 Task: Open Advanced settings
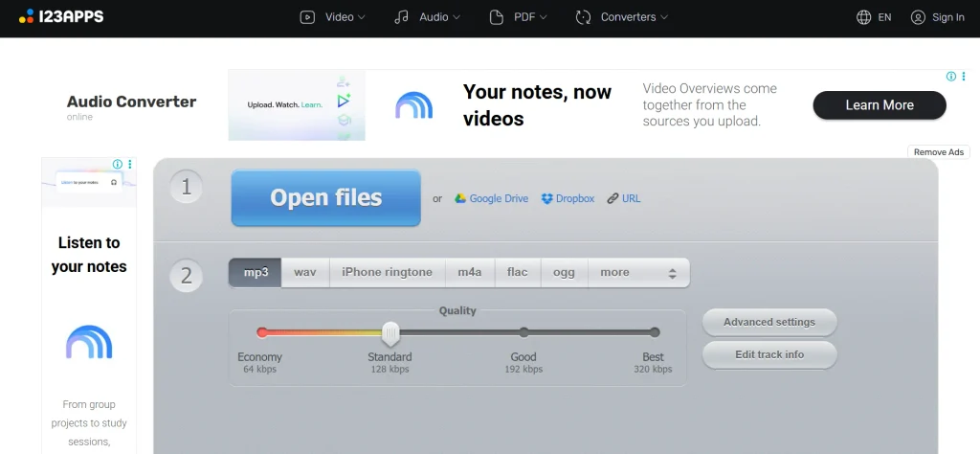tap(769, 322)
